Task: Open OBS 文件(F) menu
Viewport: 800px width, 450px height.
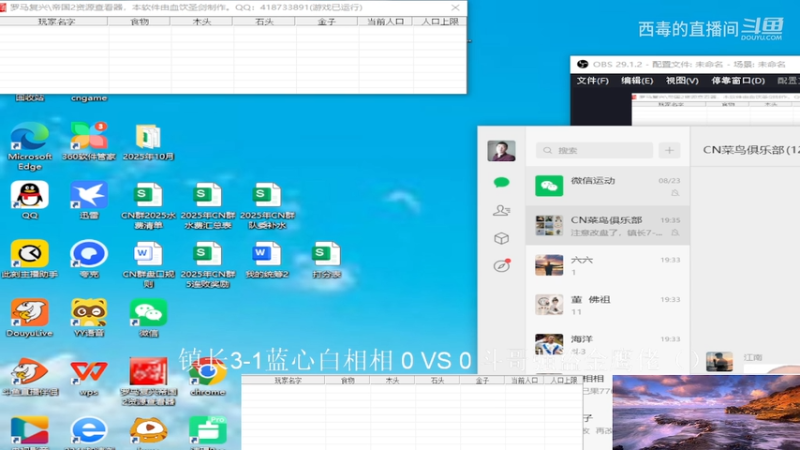Action: (x=592, y=81)
